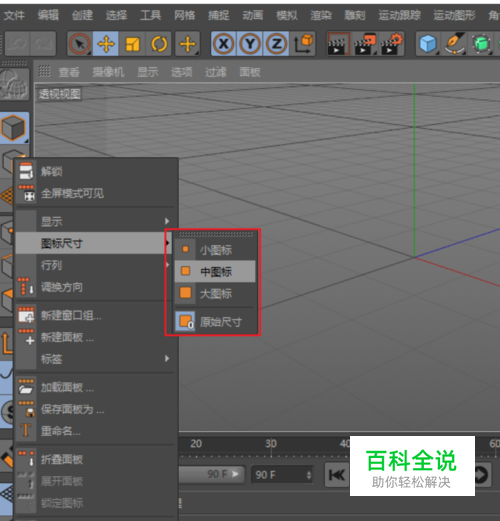Open the 编辑 menu

[x=48, y=15]
